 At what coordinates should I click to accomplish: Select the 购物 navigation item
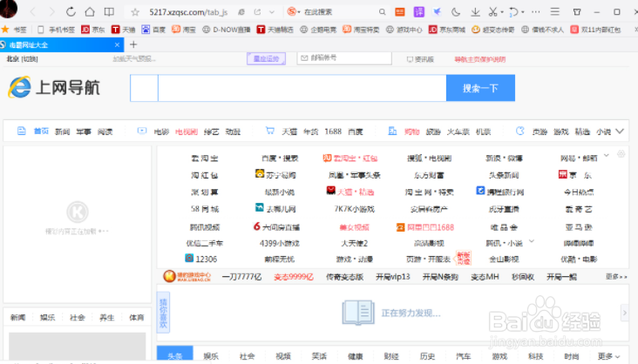coord(411,131)
